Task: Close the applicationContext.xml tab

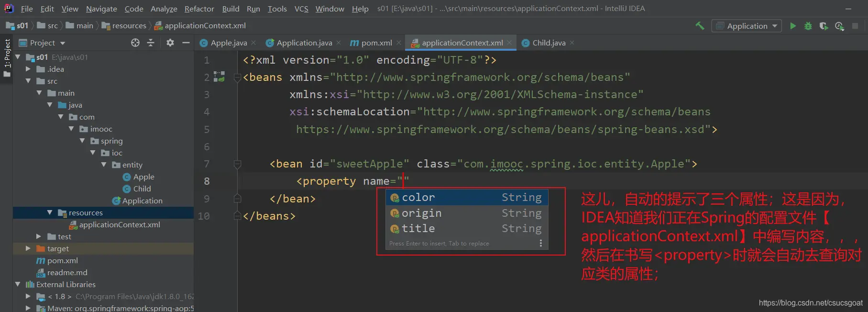Action: click(509, 43)
